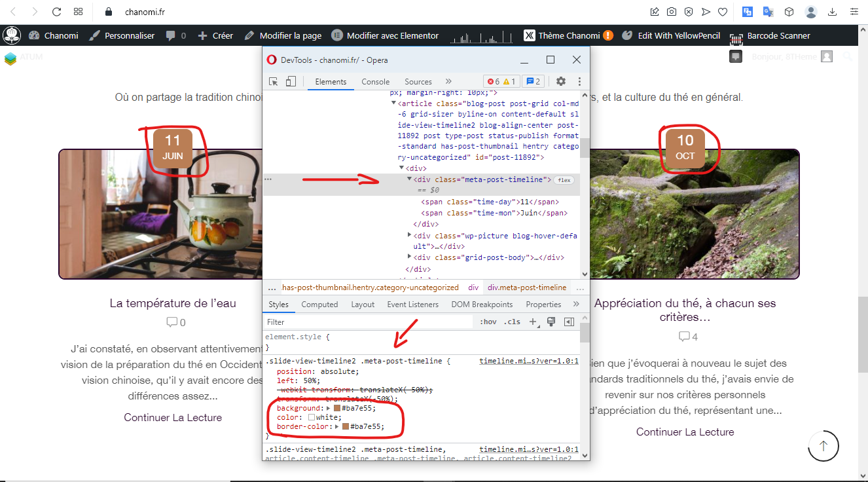Click the ad blocker shield icon
The width and height of the screenshot is (868, 482).
coord(689,12)
